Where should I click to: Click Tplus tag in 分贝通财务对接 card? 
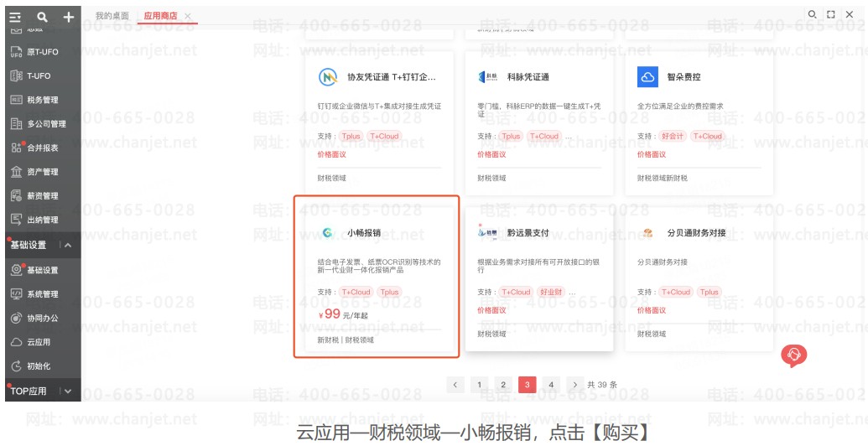[709, 293]
